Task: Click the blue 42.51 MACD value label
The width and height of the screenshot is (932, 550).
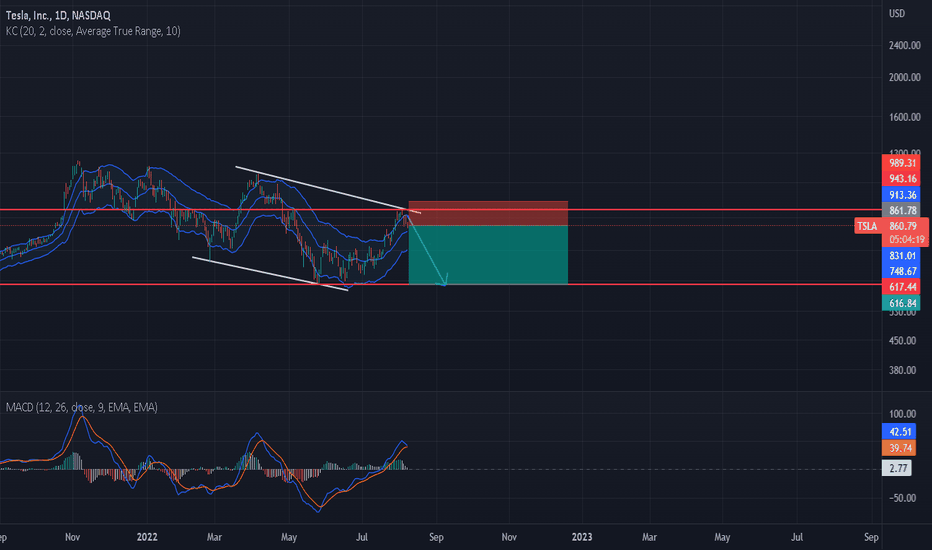Action: tap(899, 432)
